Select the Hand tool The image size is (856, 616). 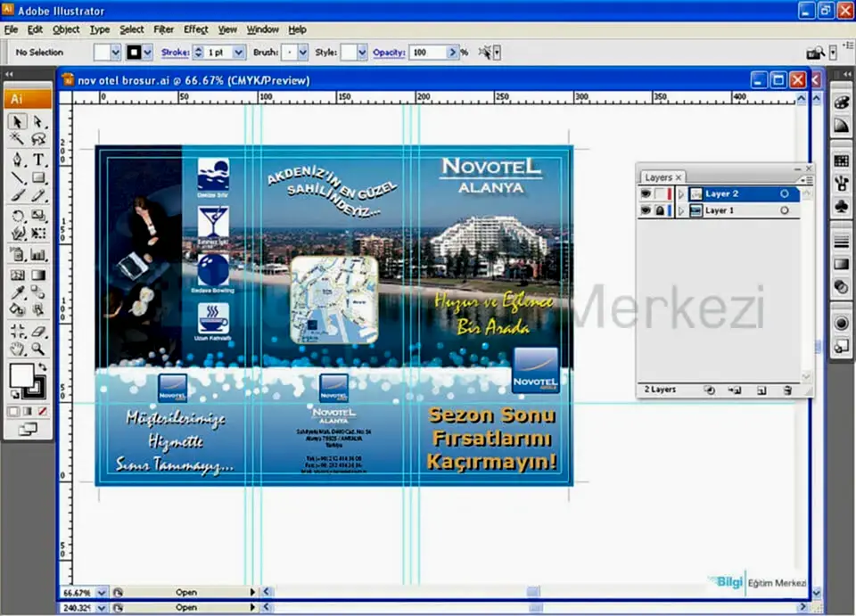18,349
